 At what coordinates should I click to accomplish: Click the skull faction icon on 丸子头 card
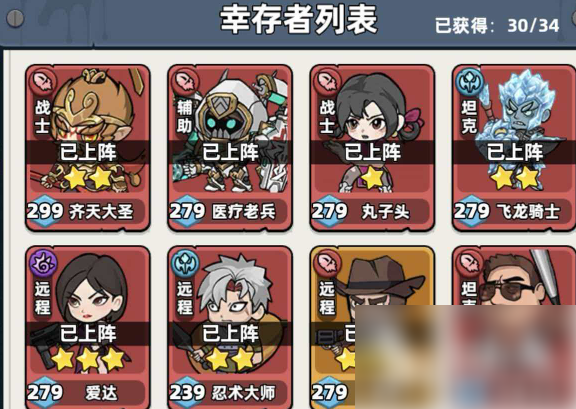pos(328,81)
